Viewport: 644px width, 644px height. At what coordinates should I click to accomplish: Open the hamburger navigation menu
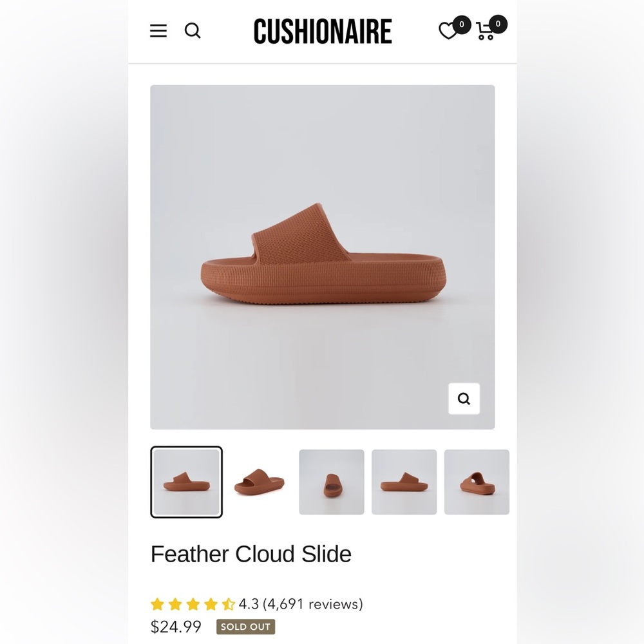pyautogui.click(x=158, y=30)
